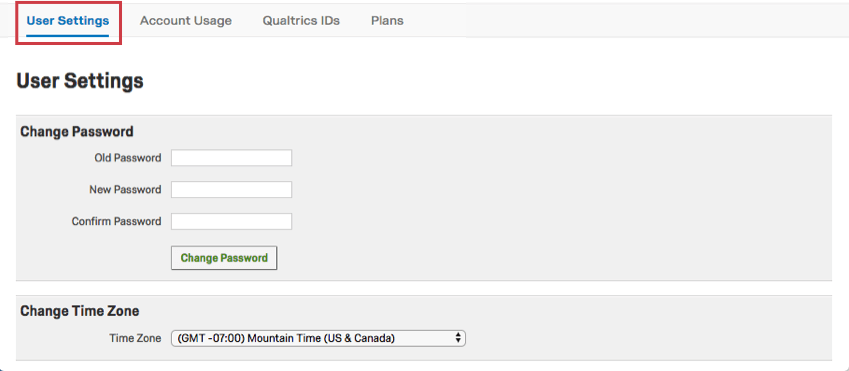
Task: Click into the New Password field
Action: point(232,190)
